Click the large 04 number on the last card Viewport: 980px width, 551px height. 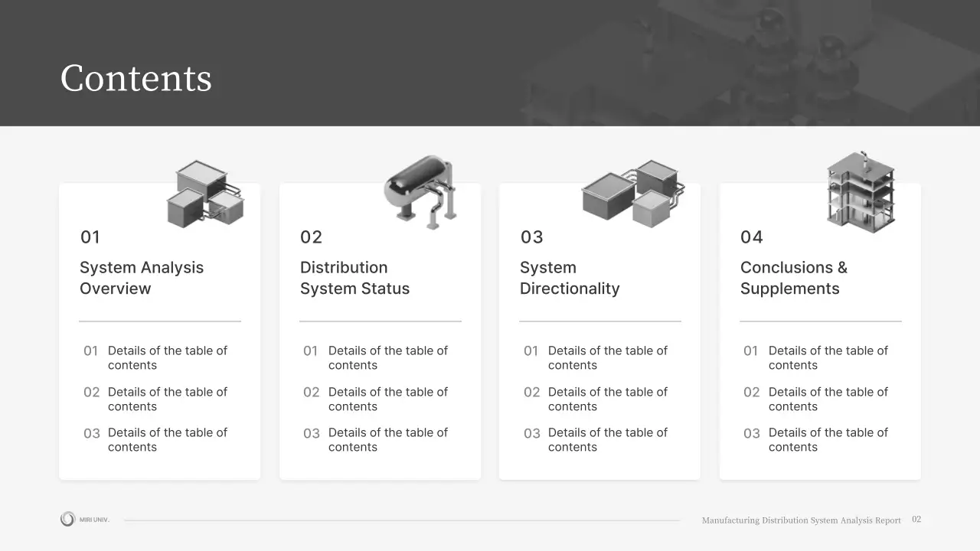[x=752, y=237]
